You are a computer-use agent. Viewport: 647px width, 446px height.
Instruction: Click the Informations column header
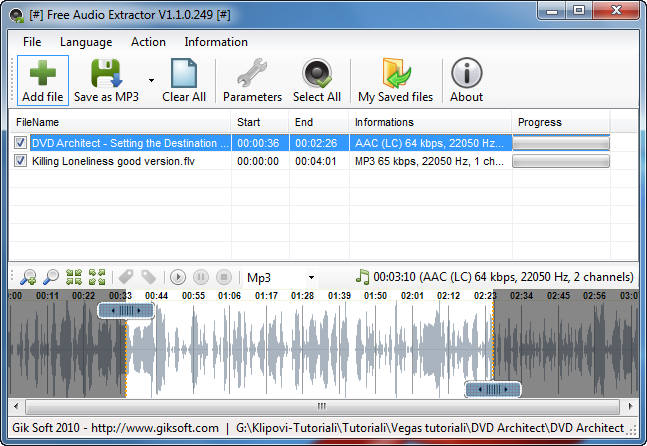pyautogui.click(x=430, y=122)
